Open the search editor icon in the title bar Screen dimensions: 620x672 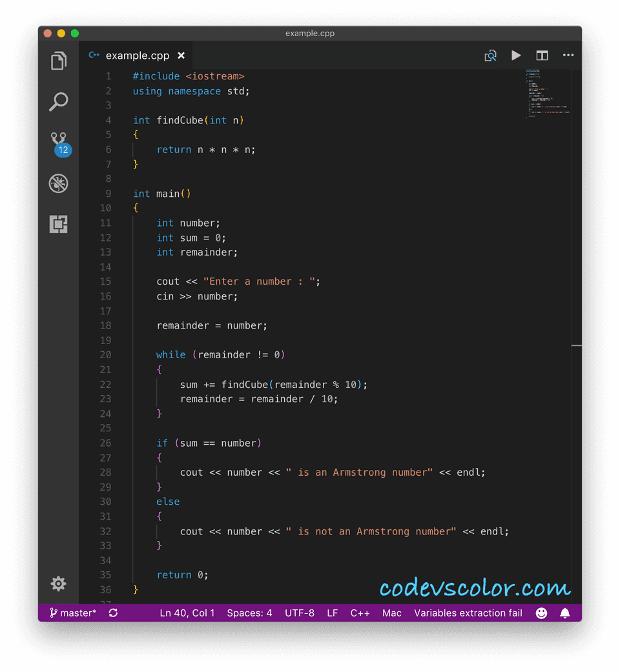point(490,55)
